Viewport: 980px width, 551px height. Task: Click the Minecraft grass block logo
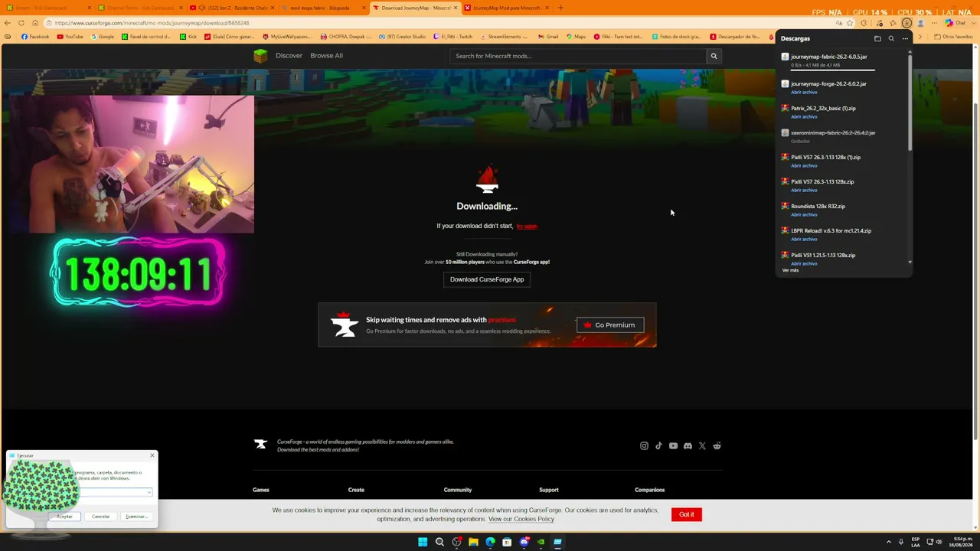[x=261, y=55]
